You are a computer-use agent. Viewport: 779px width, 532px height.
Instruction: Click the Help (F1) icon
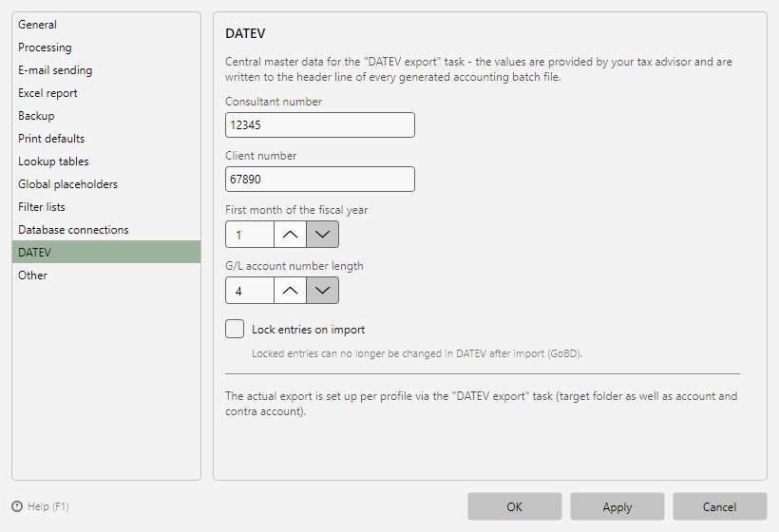(x=17, y=506)
